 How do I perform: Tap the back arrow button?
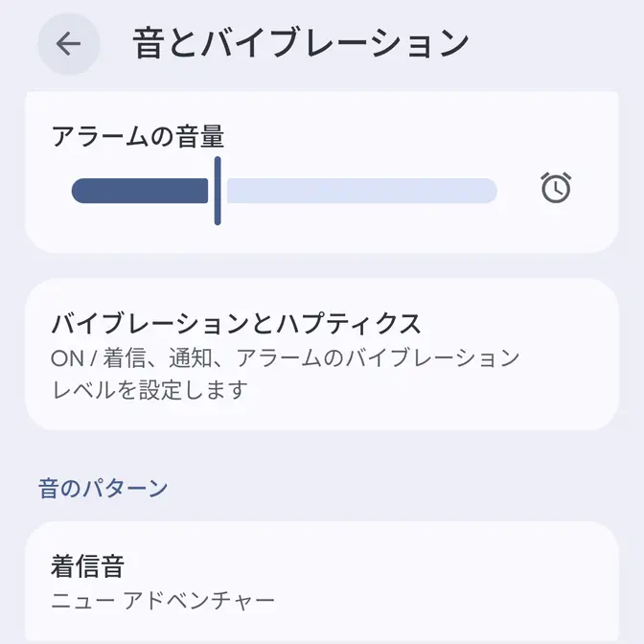tap(68, 44)
